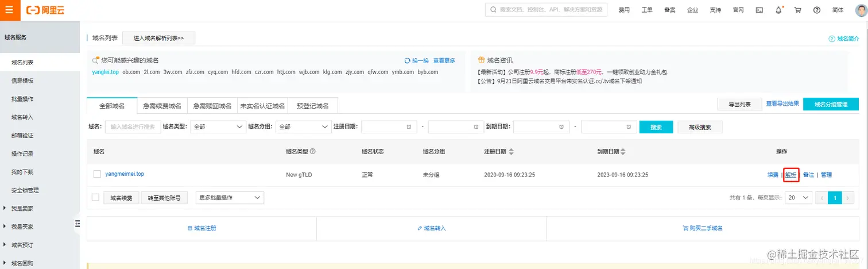Tick checkbox for yangmeimei.top
The image size is (868, 269).
[97, 174]
